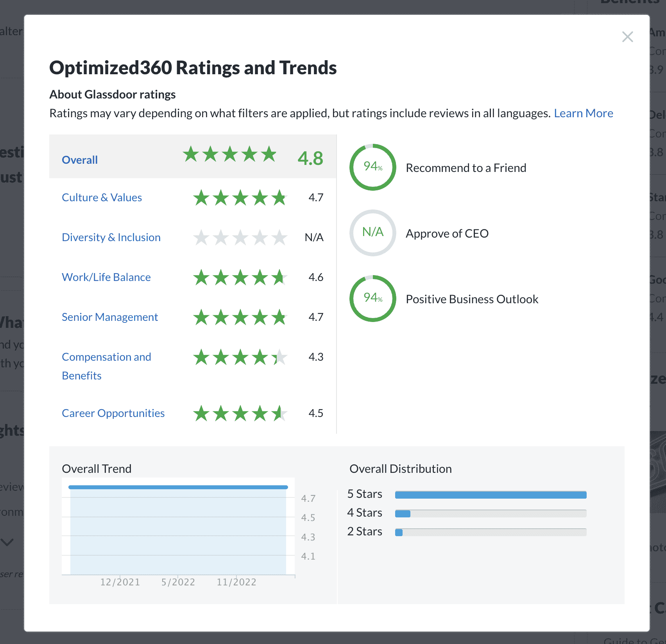Click the Overall Trend heading

click(97, 469)
